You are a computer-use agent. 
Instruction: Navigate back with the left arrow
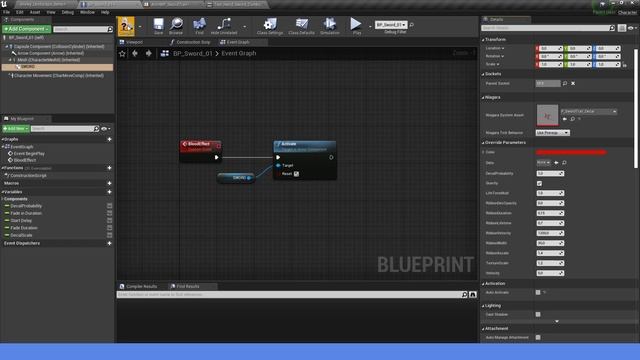point(135,53)
